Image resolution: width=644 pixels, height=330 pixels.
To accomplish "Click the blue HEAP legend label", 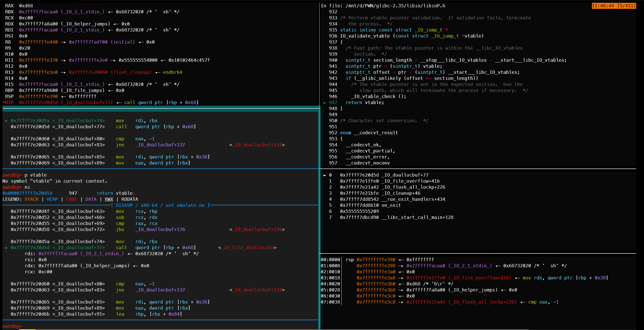I will click(52, 199).
